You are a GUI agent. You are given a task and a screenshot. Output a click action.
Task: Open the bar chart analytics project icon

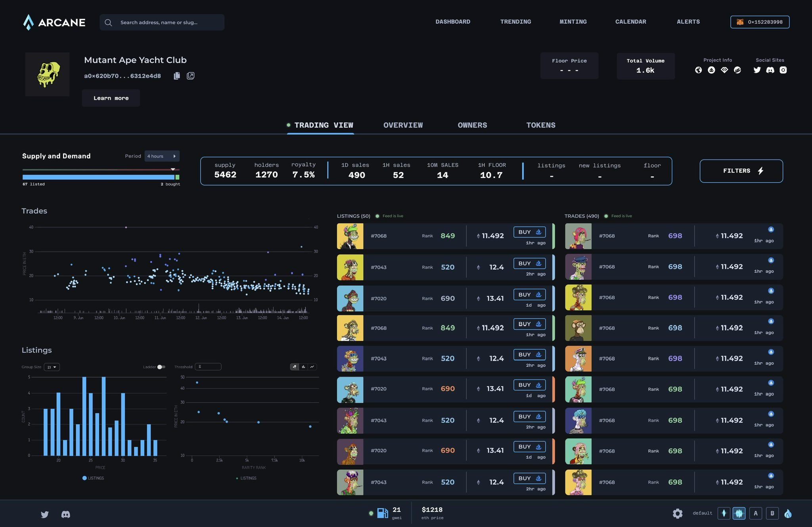[x=737, y=70]
